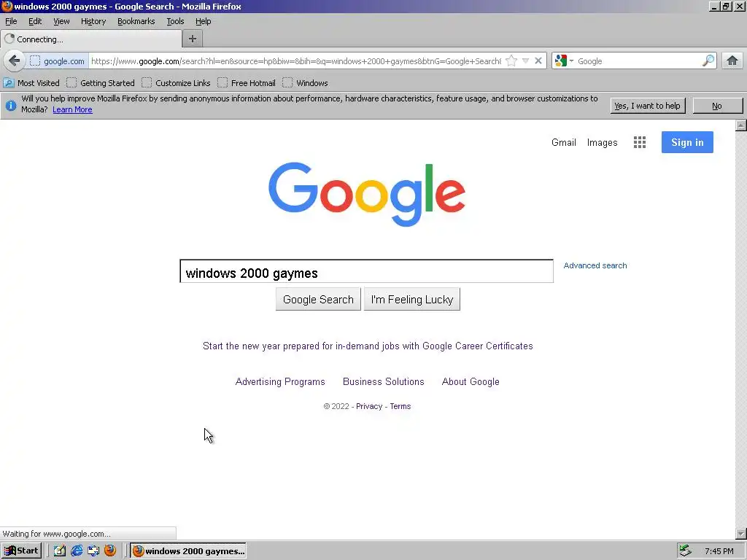Open the History menu

(93, 21)
